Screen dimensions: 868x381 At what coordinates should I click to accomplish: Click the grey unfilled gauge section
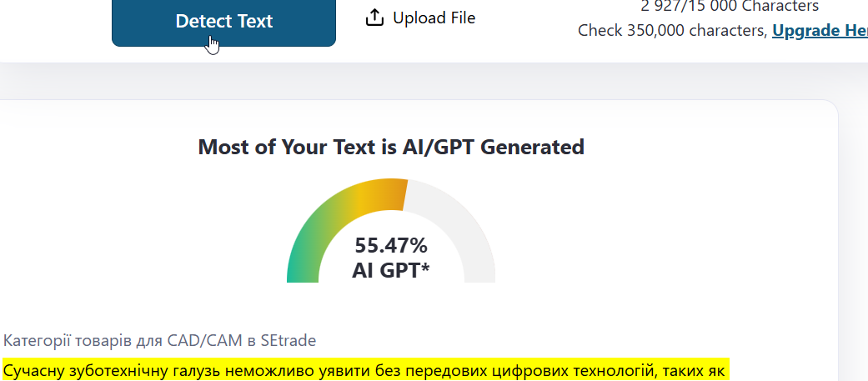click(x=467, y=233)
